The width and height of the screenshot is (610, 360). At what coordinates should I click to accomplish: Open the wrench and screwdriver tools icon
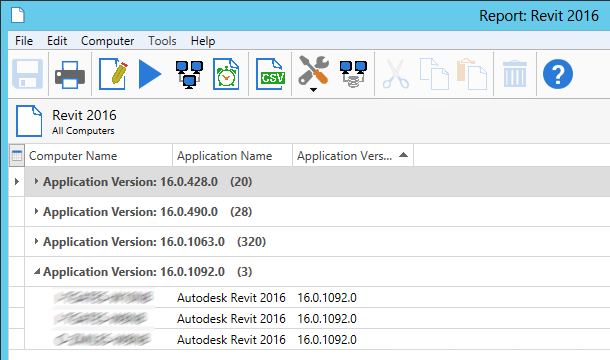[x=314, y=70]
